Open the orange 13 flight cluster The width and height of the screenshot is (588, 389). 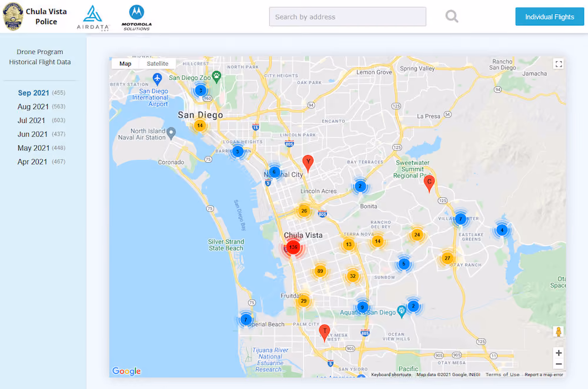click(x=349, y=244)
